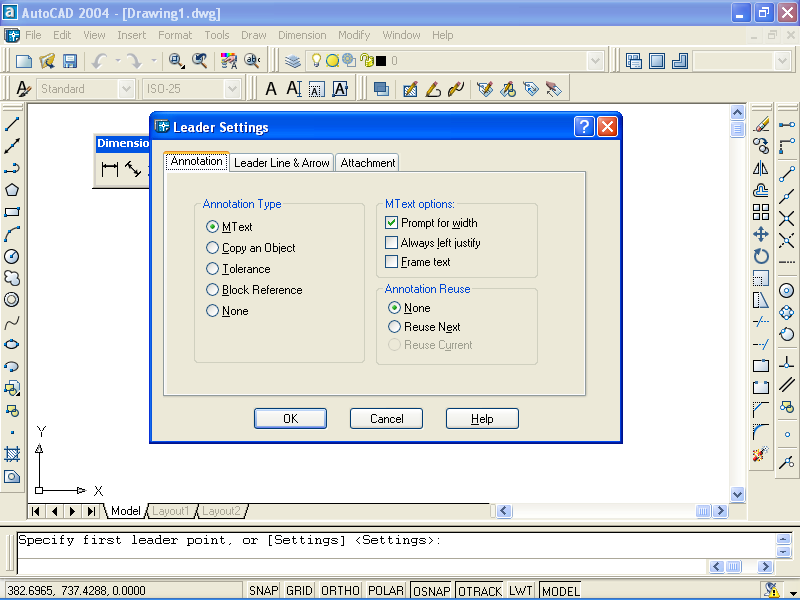The height and width of the screenshot is (600, 800).
Task: Open the communication center tray icon
Action: tap(771, 591)
